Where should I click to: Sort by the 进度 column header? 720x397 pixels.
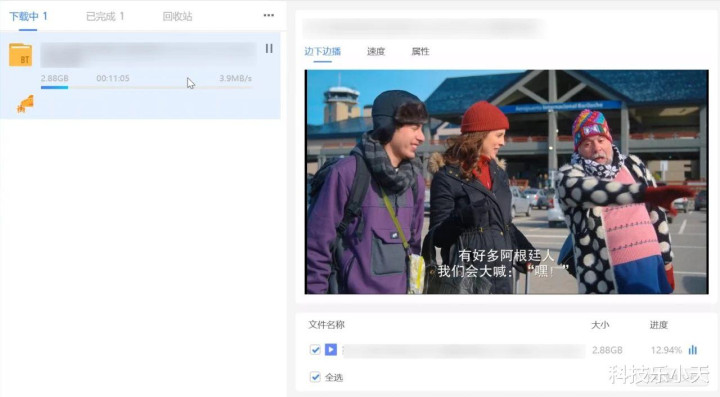coord(658,325)
